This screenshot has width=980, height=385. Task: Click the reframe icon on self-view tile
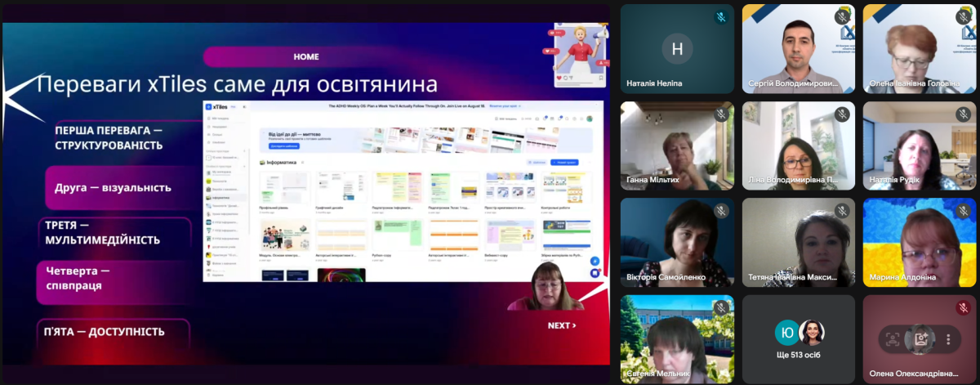click(893, 338)
